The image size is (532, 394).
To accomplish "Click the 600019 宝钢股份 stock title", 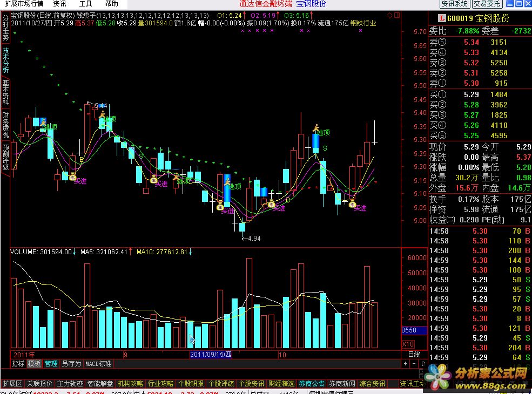I will 479,18.
